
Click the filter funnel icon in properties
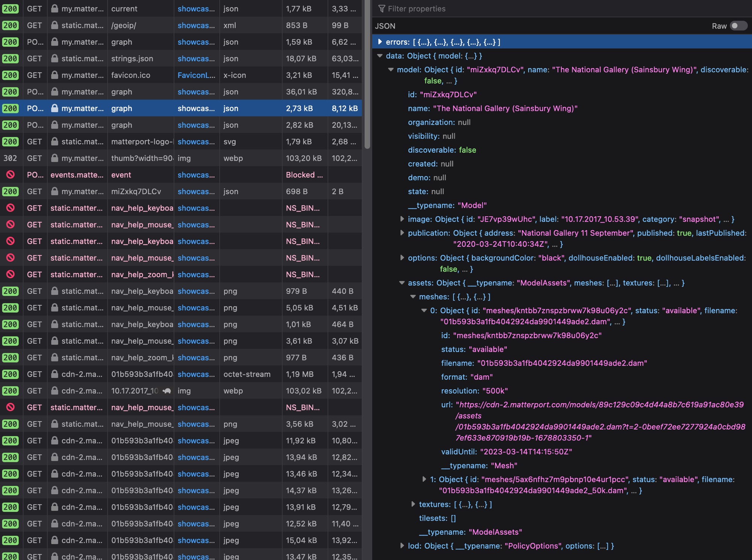pos(382,8)
